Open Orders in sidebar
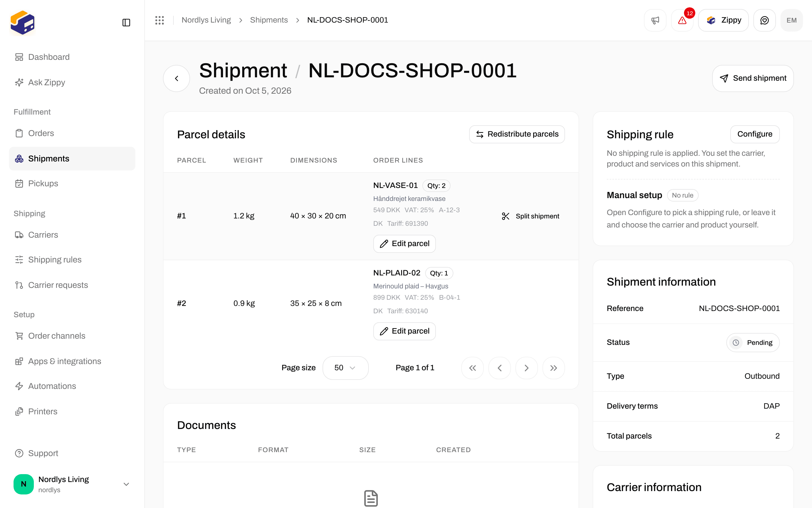 pyautogui.click(x=72, y=133)
